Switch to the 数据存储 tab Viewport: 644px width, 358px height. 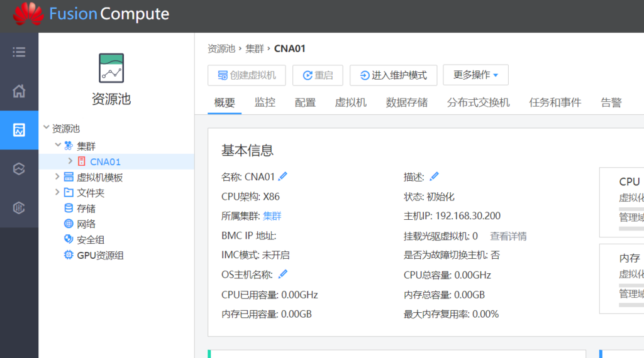coord(407,102)
